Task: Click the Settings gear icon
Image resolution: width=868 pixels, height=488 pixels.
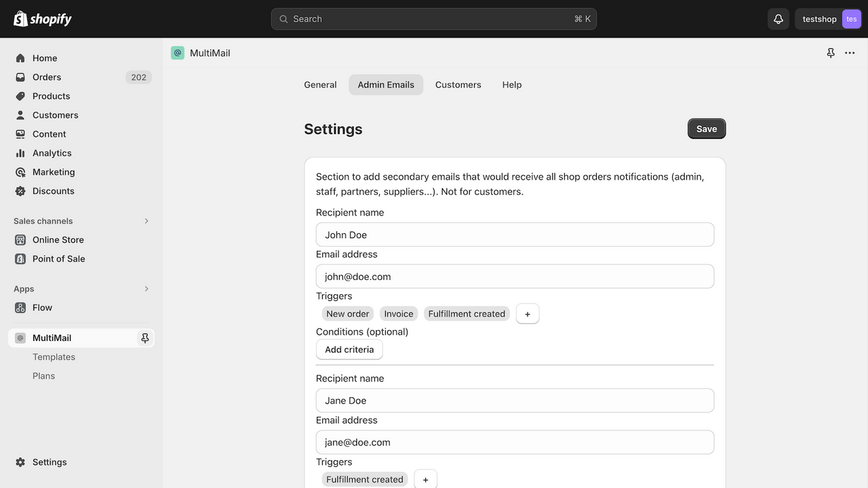Action: [x=20, y=462]
